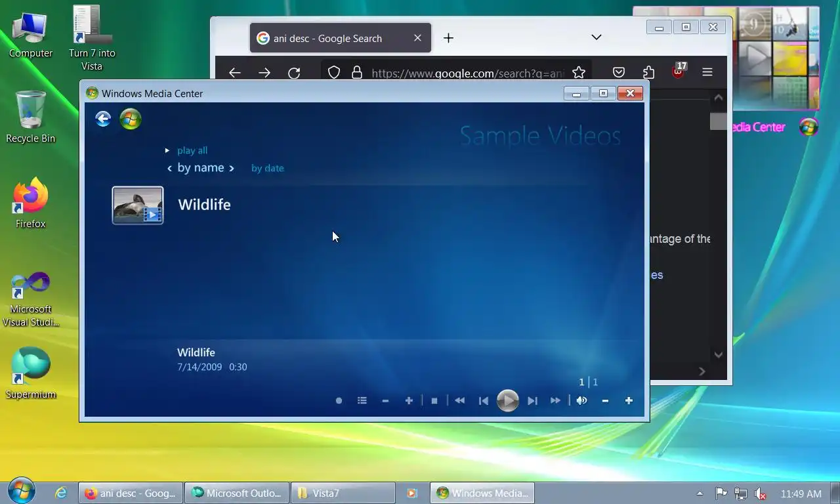Open network tray icon

click(740, 493)
